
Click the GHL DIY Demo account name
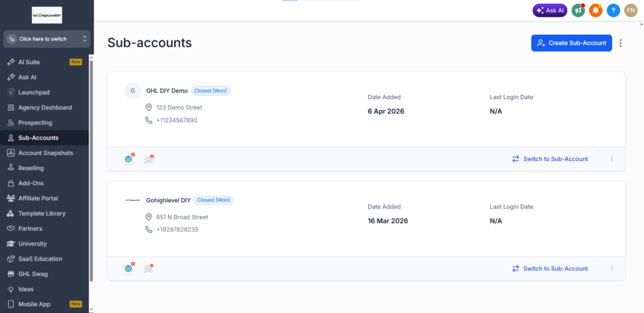coord(167,91)
